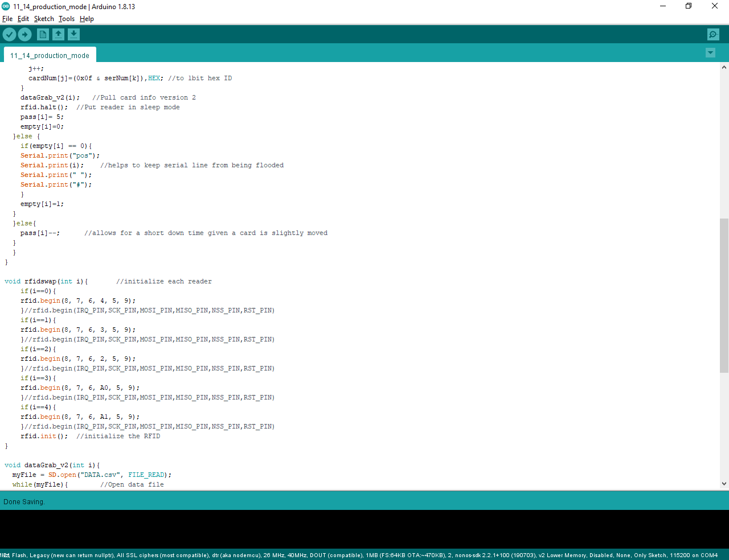Click the editor vertical scrollbar thumb
Viewport: 729px width, 560px height.
pyautogui.click(x=724, y=295)
